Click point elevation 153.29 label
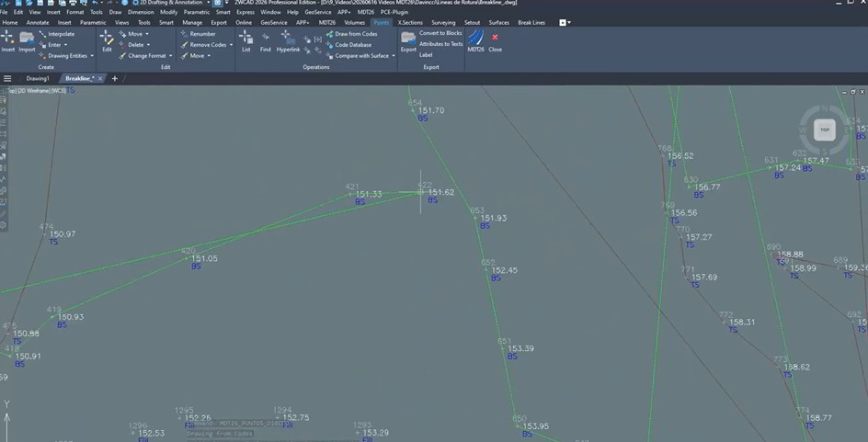 click(x=375, y=433)
